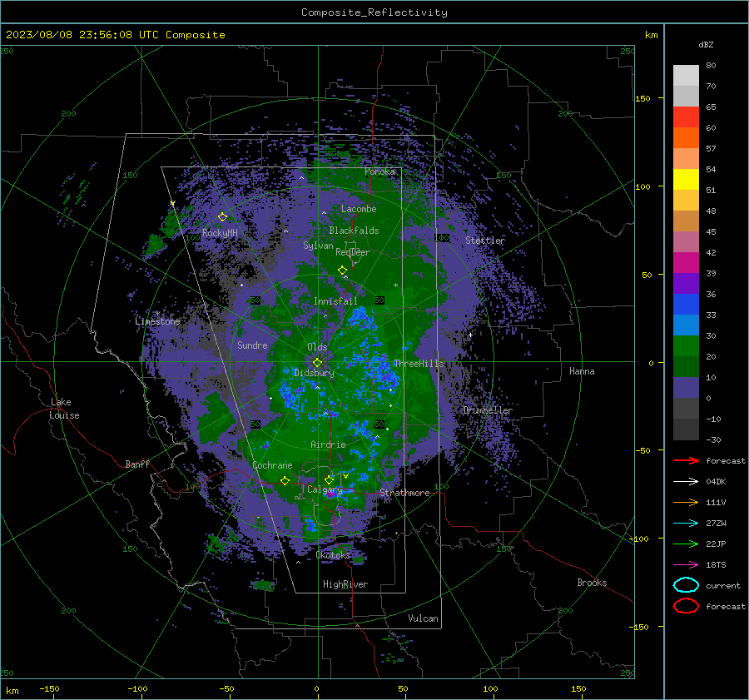Click the yellow diamond marker above RockyMH
749x700 pixels.
point(222,217)
